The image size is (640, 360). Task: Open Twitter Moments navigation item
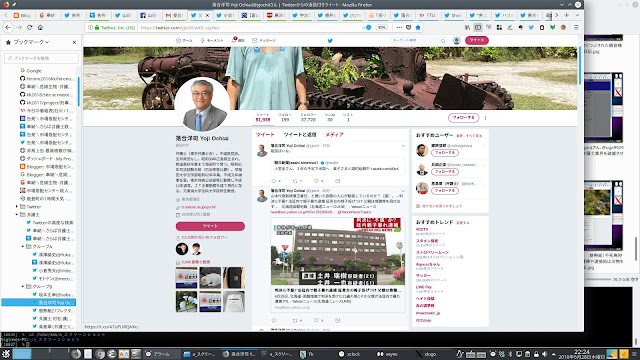pos(212,40)
